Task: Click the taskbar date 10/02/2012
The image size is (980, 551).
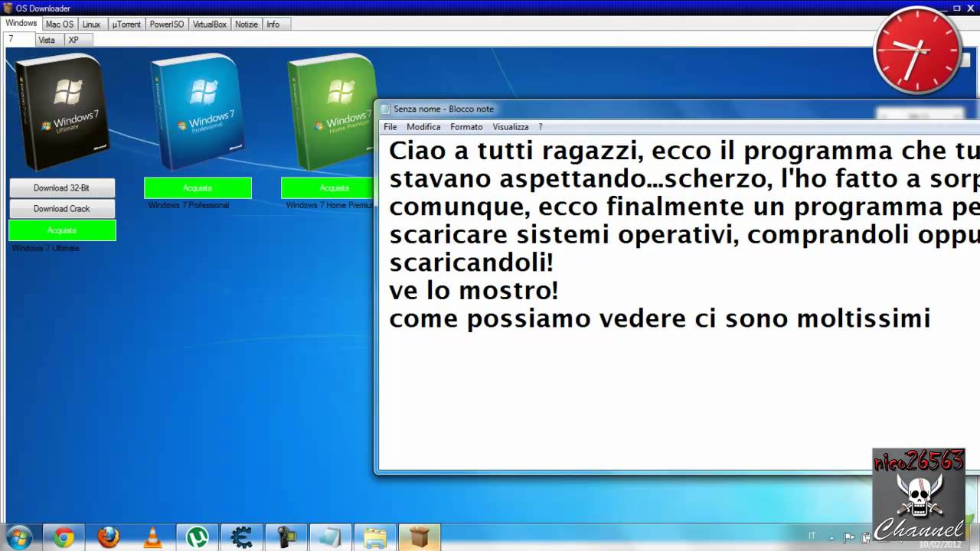Action: click(941, 544)
